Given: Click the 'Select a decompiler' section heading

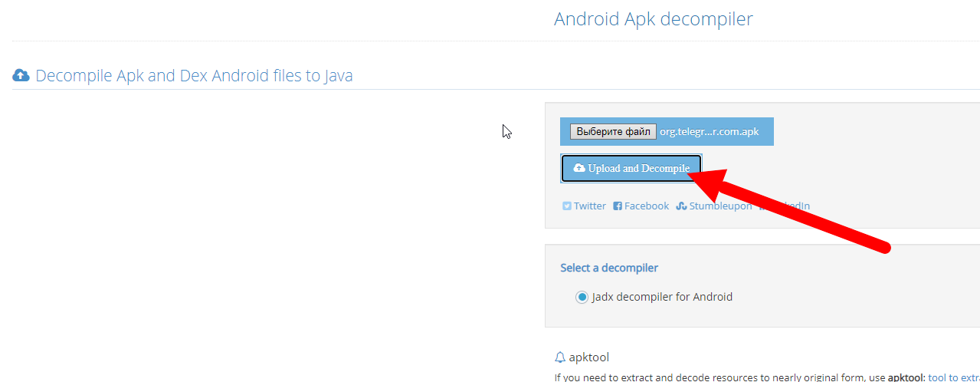Looking at the screenshot, I should [x=609, y=268].
